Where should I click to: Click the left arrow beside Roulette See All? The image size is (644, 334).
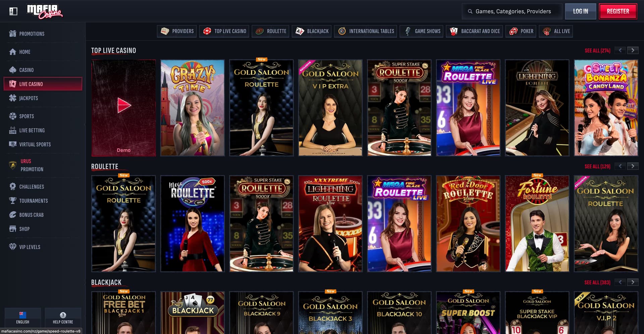(x=620, y=166)
